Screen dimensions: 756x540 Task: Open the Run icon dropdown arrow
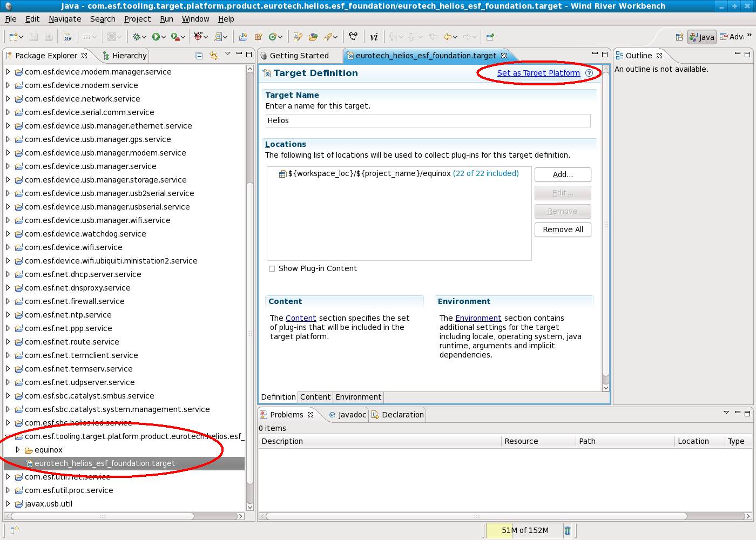click(164, 37)
